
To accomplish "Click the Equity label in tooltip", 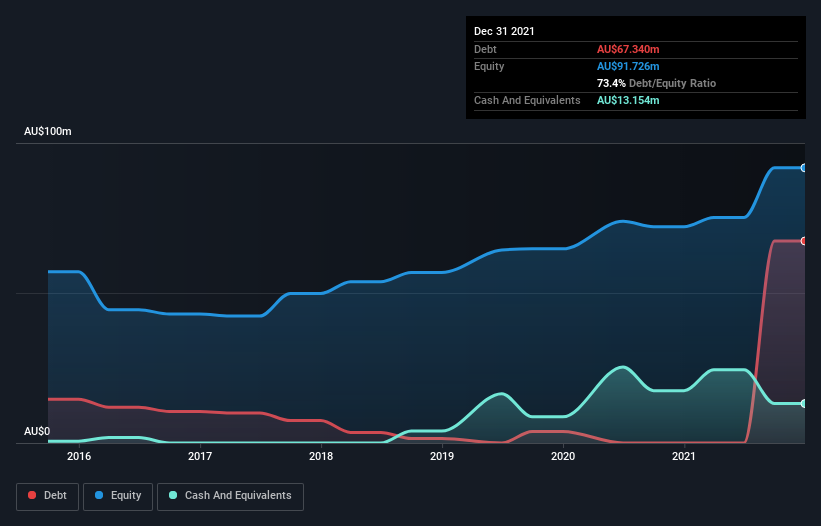I will point(489,66).
